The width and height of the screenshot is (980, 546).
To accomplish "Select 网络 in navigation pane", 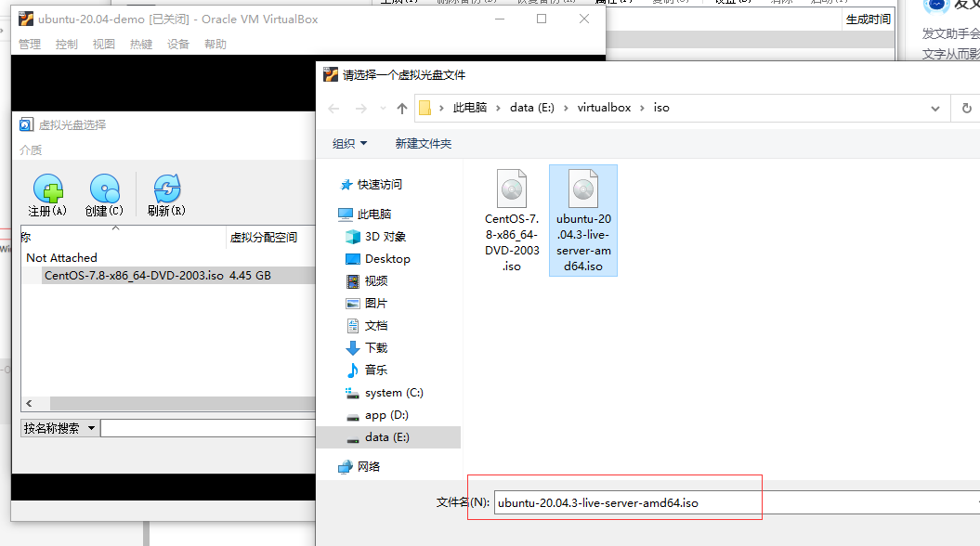I will pos(359,467).
